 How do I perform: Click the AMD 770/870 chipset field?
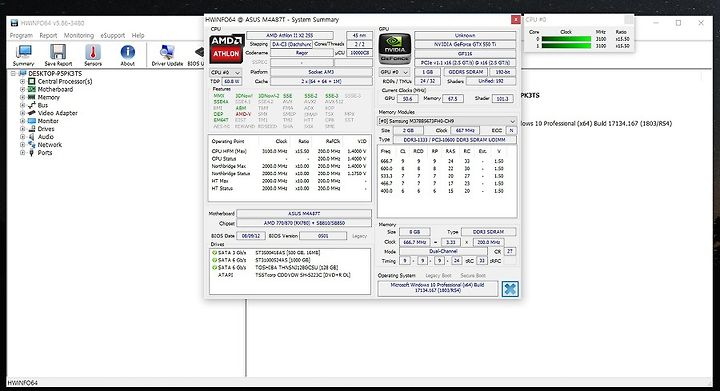[304, 223]
